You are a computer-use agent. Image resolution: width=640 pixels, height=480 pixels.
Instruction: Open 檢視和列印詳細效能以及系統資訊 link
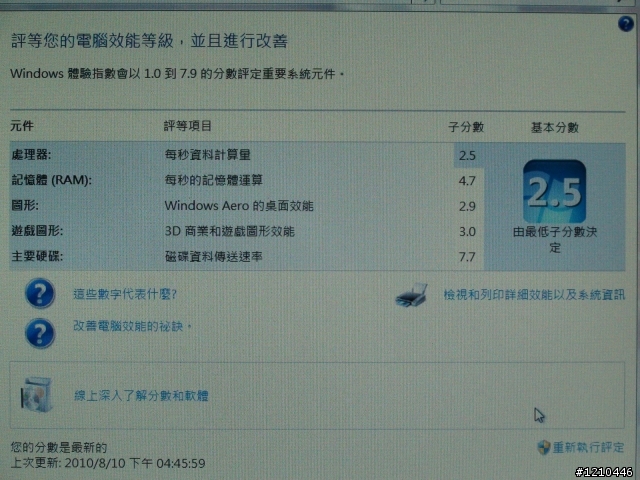(x=534, y=295)
